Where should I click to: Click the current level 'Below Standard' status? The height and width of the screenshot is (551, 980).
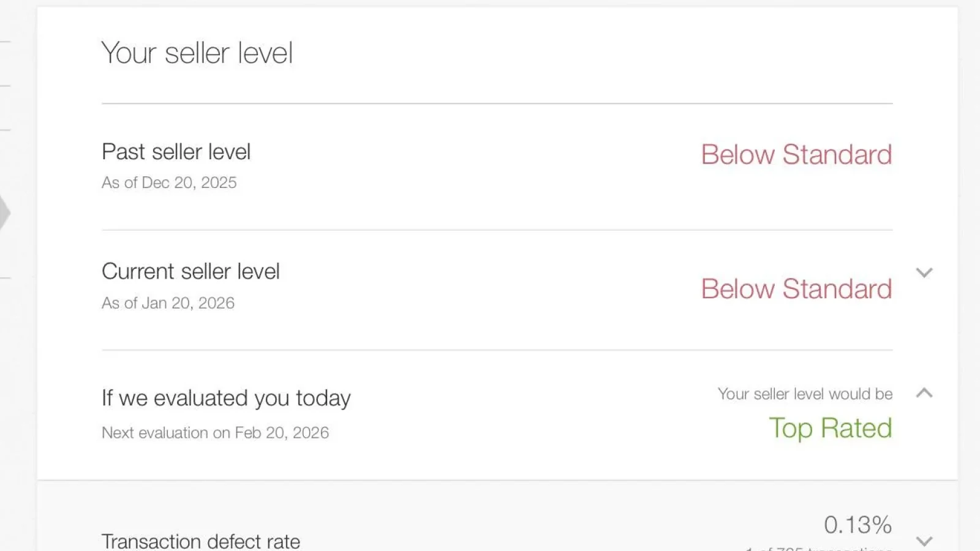(796, 289)
